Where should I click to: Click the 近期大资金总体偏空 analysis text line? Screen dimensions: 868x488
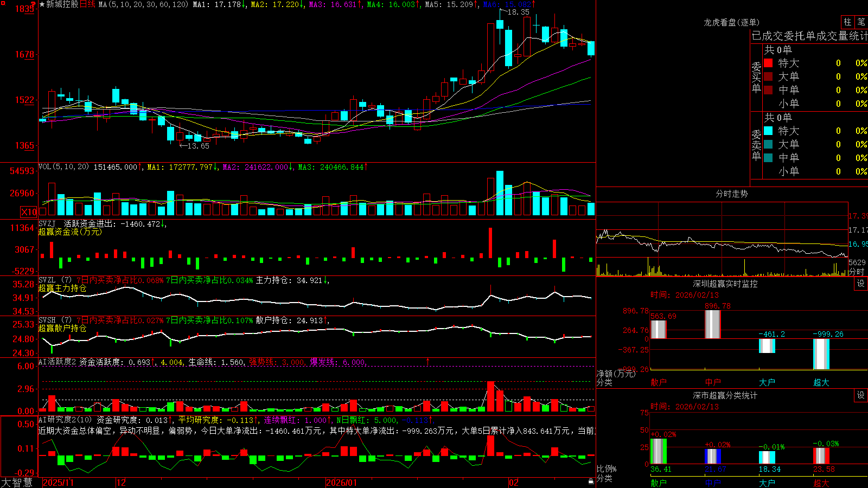317,431
